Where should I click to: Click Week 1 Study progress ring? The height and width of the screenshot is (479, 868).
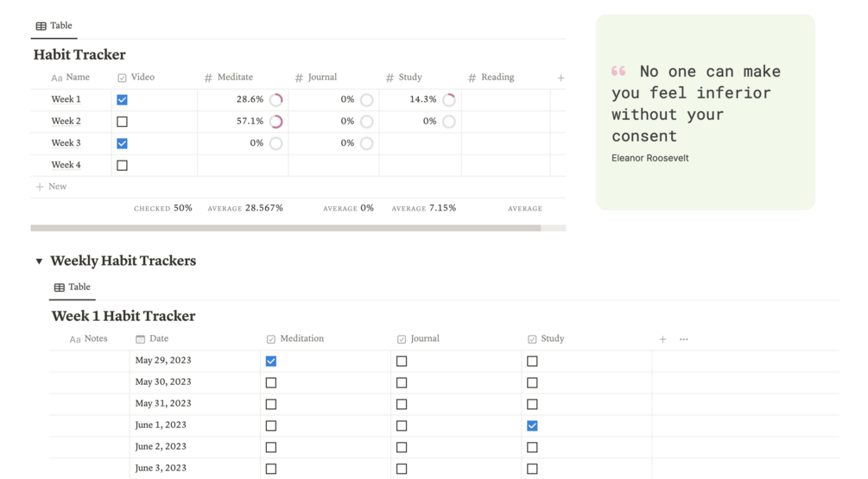pyautogui.click(x=449, y=100)
